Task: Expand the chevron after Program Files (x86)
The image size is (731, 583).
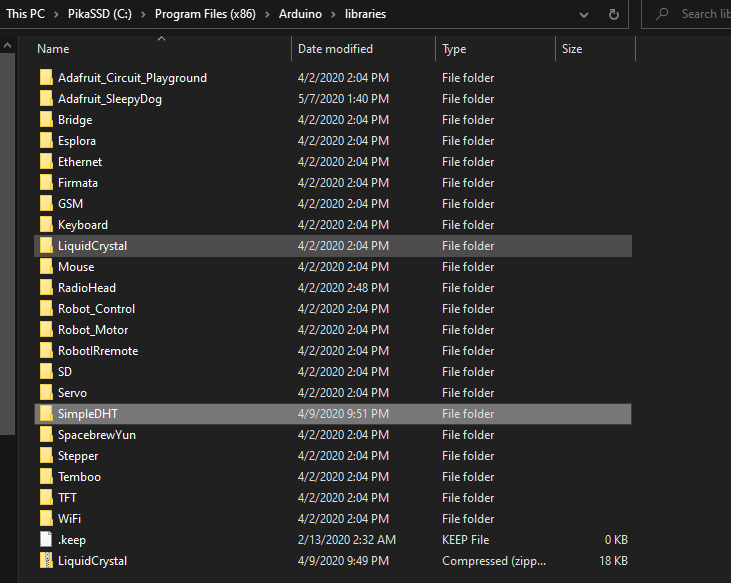Action: tap(266, 15)
